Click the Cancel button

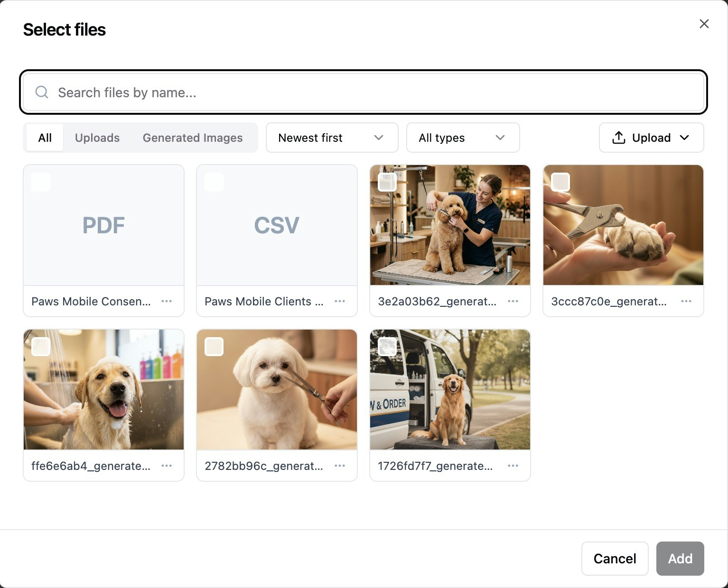(x=615, y=559)
